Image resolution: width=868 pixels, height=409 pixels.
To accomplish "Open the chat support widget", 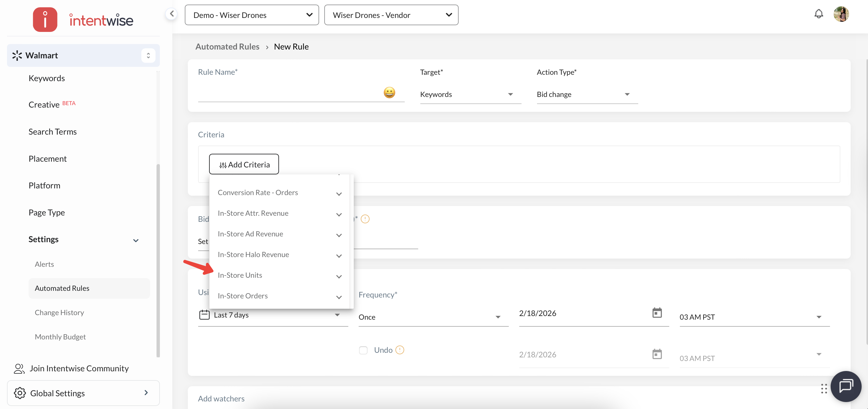I will tap(846, 386).
